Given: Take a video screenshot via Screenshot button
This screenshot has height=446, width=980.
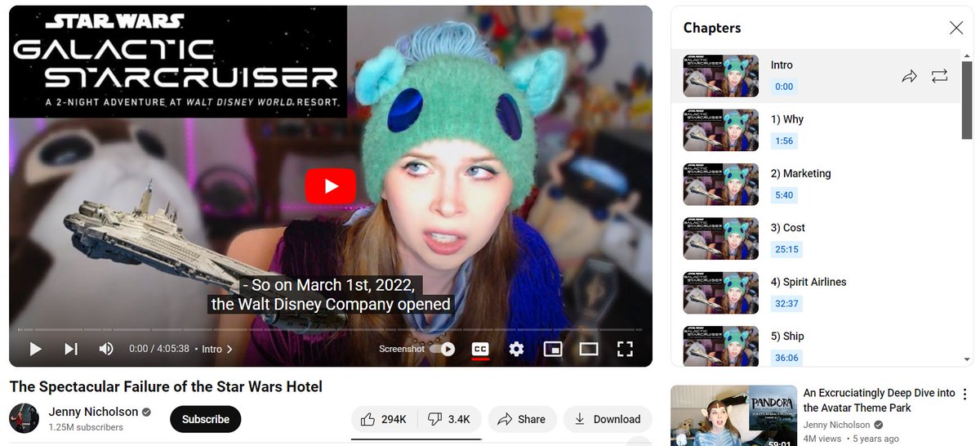Looking at the screenshot, I should coord(402,349).
